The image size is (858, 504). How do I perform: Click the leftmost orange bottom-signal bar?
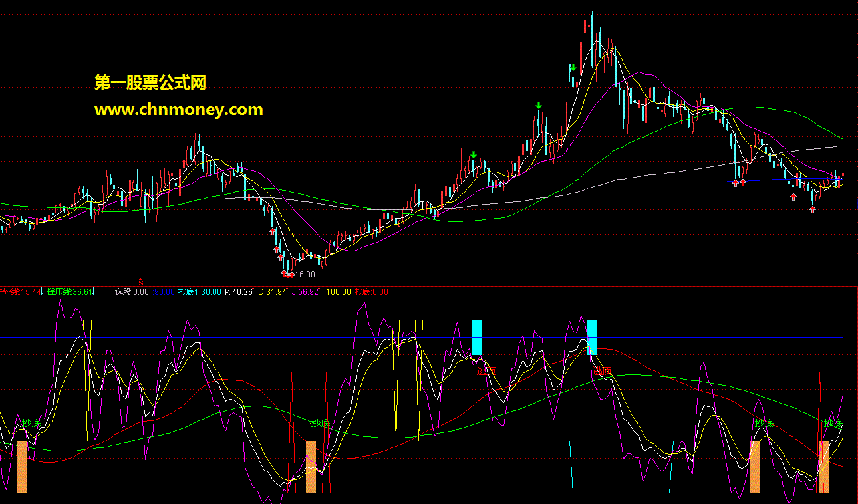click(x=21, y=467)
